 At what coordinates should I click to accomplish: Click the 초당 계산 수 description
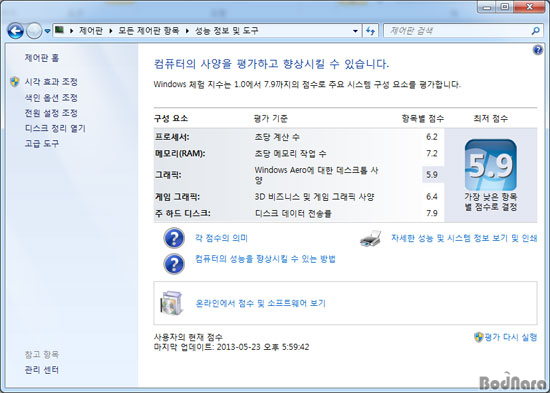coord(277,137)
